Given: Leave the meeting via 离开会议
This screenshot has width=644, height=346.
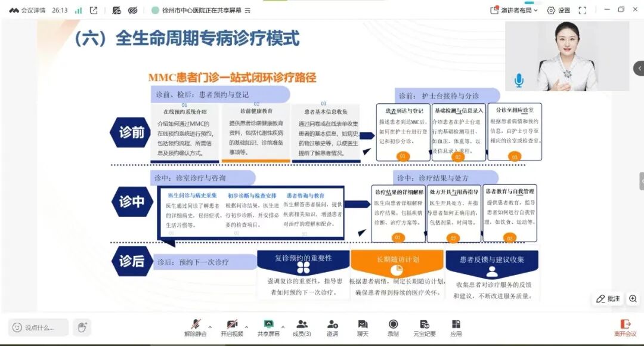Looking at the screenshot, I should pyautogui.click(x=625, y=328).
